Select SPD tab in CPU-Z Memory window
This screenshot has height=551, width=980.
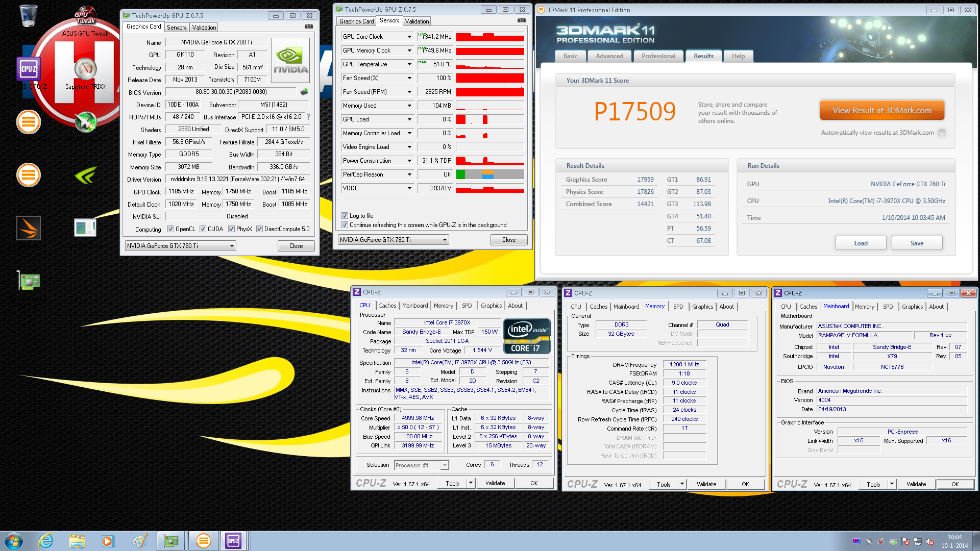678,307
